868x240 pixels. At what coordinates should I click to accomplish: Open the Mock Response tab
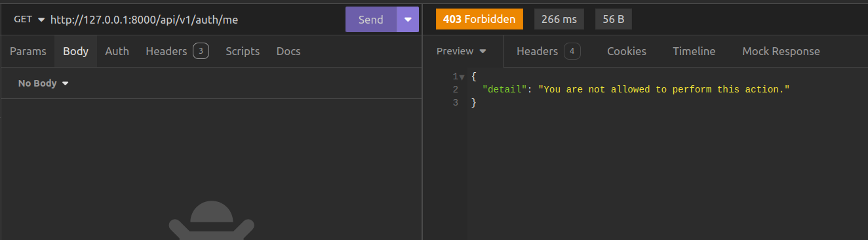tap(781, 51)
